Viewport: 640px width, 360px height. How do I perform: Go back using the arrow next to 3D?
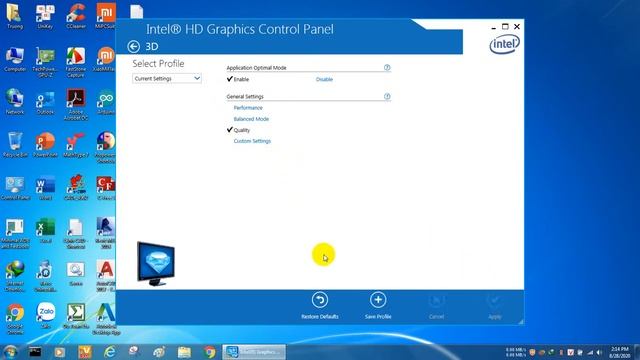coord(133,47)
